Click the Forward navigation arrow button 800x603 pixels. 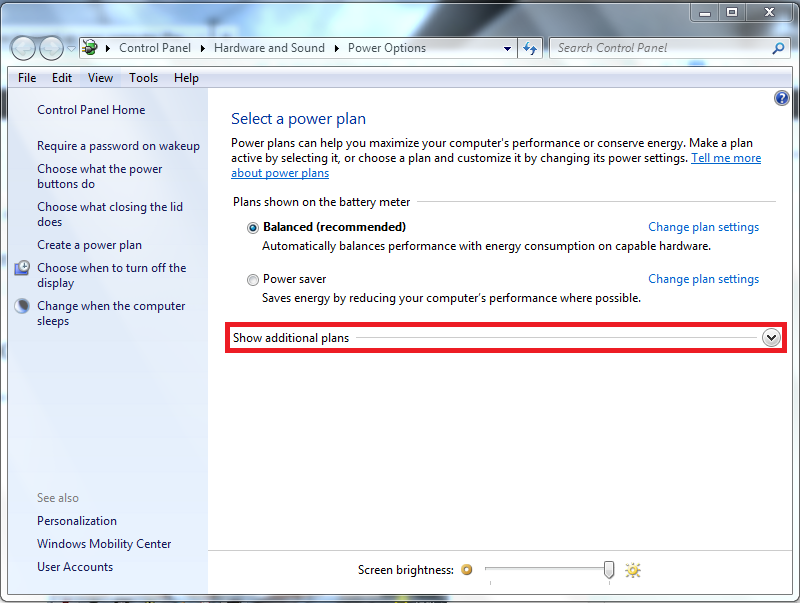point(51,48)
